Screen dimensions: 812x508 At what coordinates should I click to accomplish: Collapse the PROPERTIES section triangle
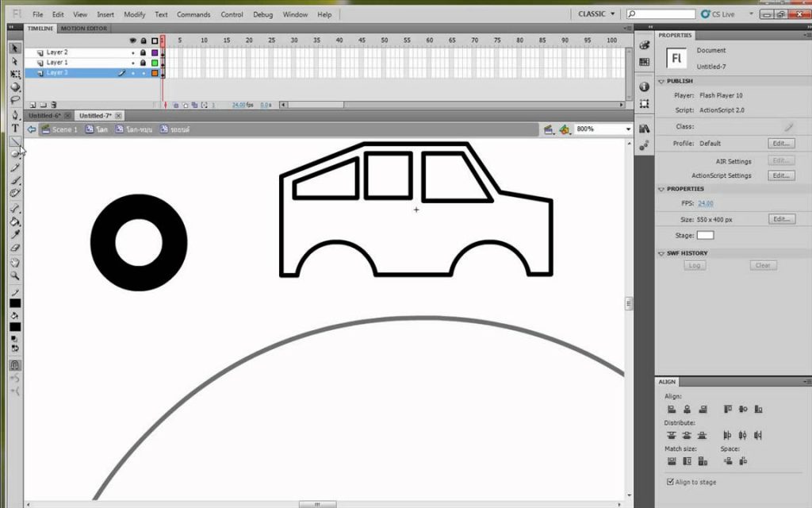pos(661,189)
